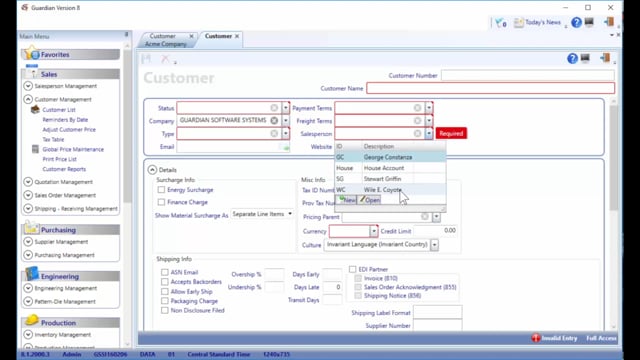Clear the Status field with its X icon
The image size is (640, 360).
[x=274, y=108]
